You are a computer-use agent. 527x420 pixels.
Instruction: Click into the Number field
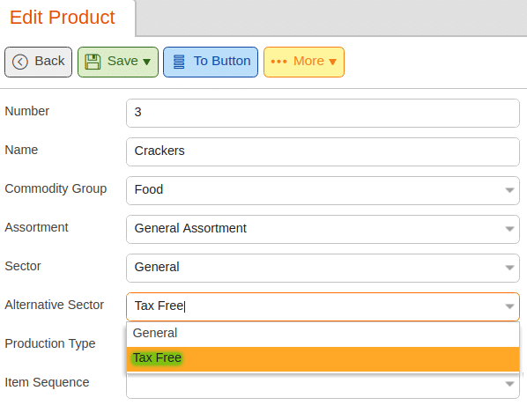[323, 113]
